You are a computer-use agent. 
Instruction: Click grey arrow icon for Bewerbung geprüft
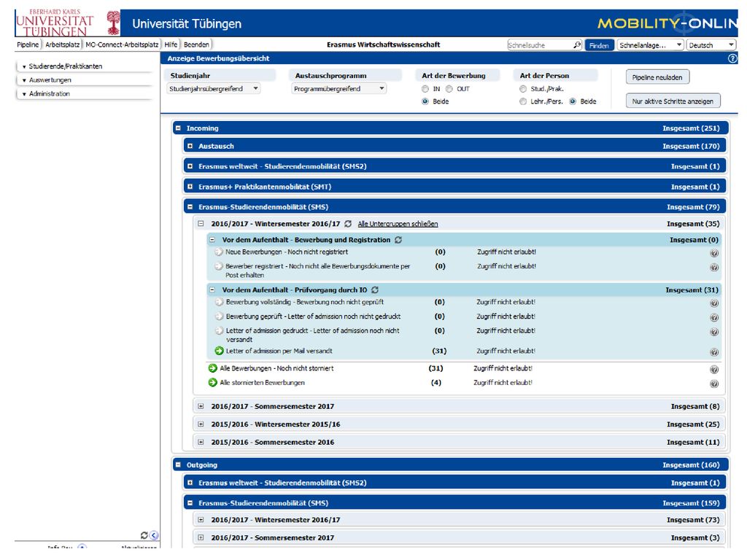pos(219,316)
